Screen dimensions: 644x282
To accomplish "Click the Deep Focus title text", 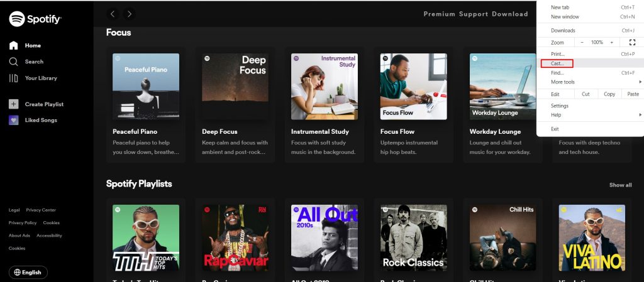I will click(219, 131).
